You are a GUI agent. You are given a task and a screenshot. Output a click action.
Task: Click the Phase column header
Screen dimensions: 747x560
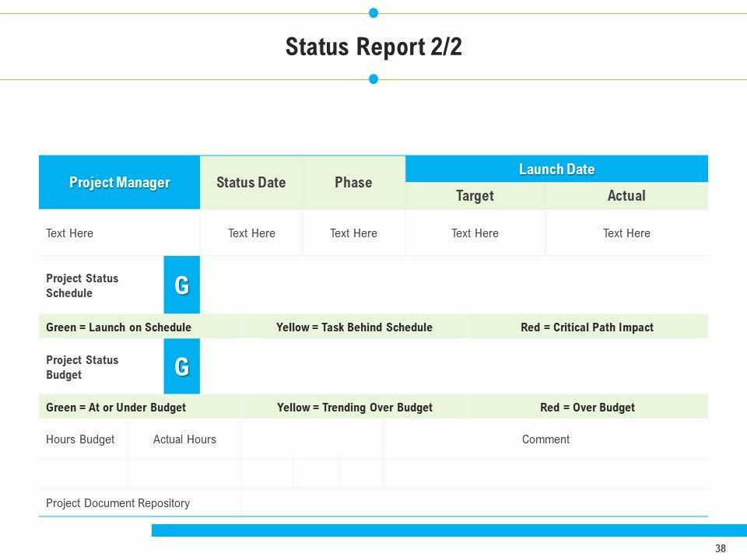coord(353,183)
